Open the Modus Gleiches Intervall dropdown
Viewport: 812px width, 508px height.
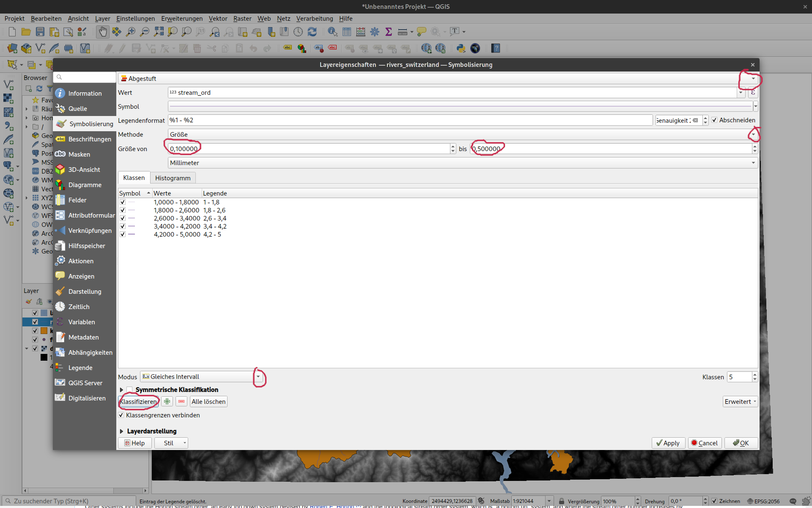pos(258,377)
